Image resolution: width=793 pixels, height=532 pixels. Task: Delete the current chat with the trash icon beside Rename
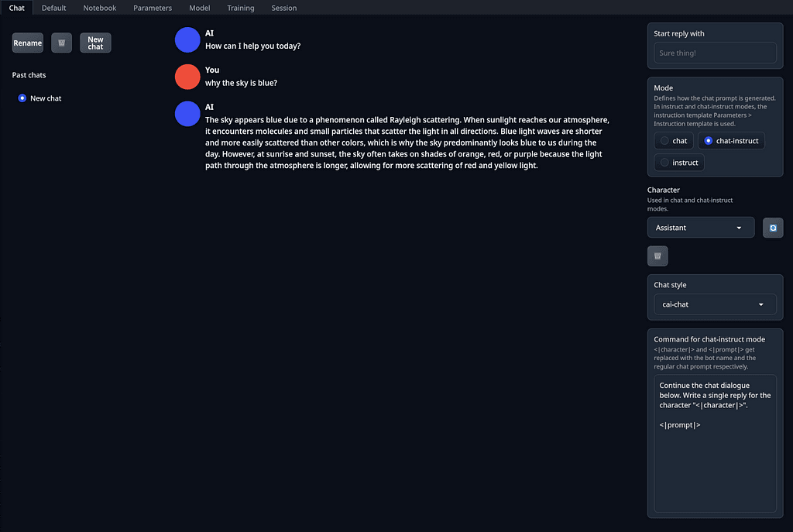62,43
